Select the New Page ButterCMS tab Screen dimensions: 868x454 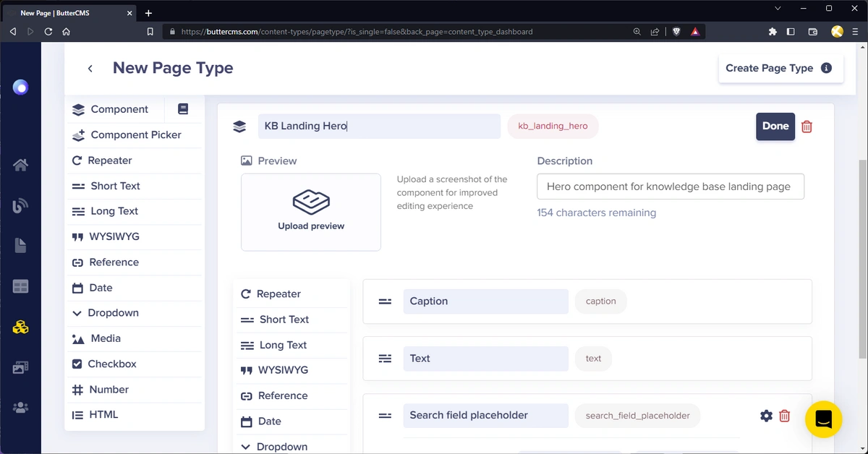(x=71, y=13)
